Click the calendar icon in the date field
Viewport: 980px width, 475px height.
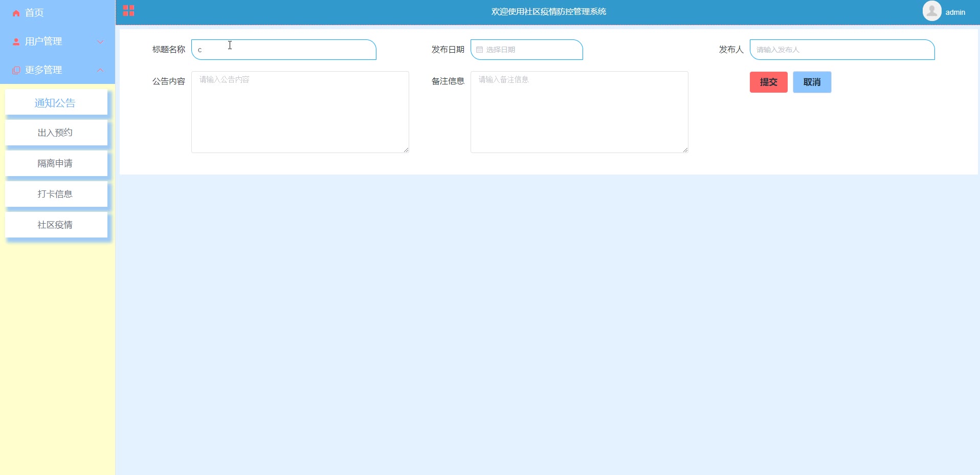click(x=479, y=50)
